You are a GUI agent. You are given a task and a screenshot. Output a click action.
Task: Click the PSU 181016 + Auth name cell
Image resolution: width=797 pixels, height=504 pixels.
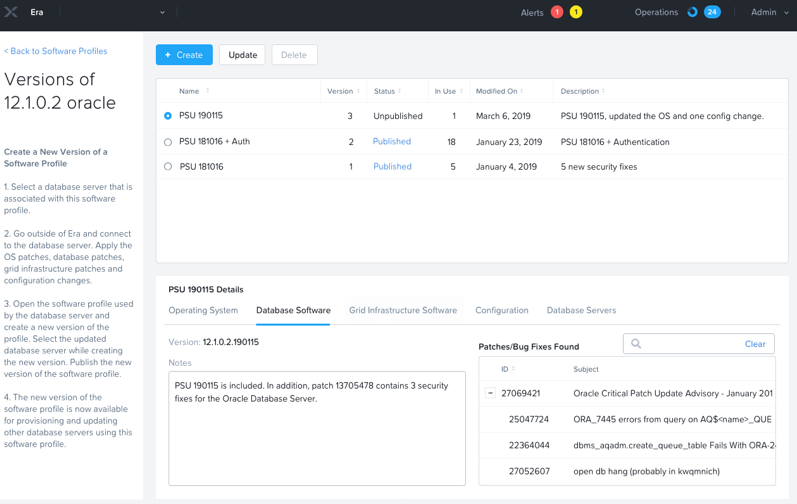coord(214,141)
